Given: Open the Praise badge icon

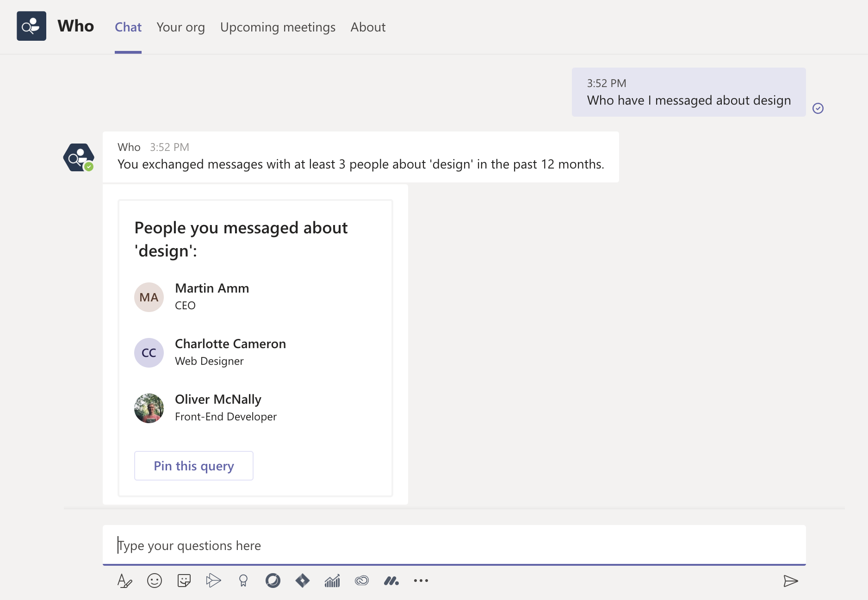Looking at the screenshot, I should 243,581.
